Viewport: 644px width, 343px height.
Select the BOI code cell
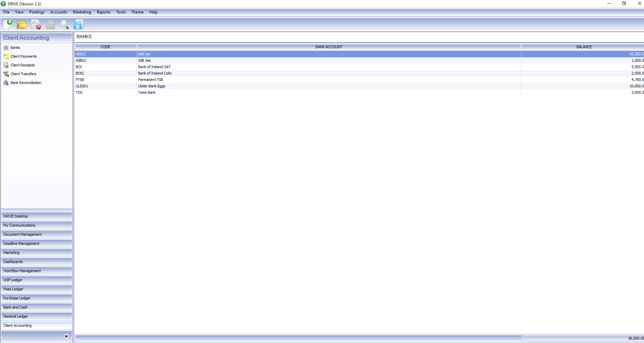106,67
